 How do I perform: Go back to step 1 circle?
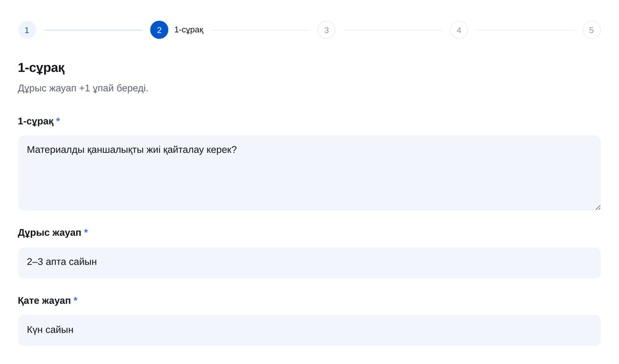click(x=27, y=30)
